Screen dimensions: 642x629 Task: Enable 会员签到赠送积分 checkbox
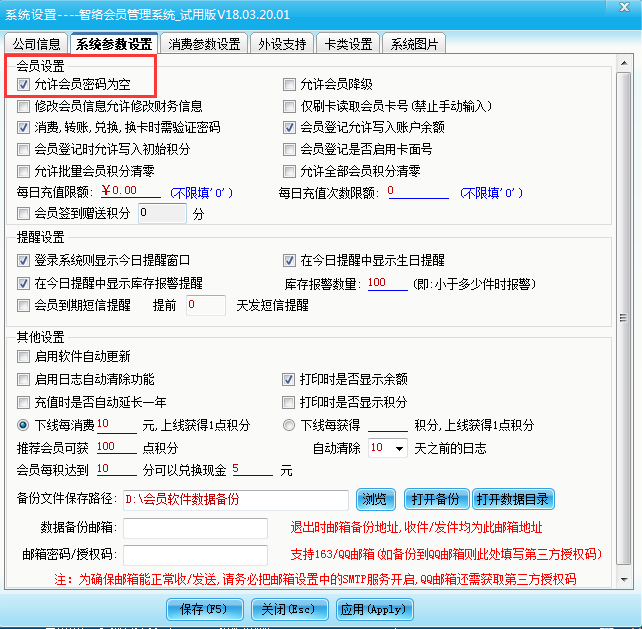click(x=23, y=213)
